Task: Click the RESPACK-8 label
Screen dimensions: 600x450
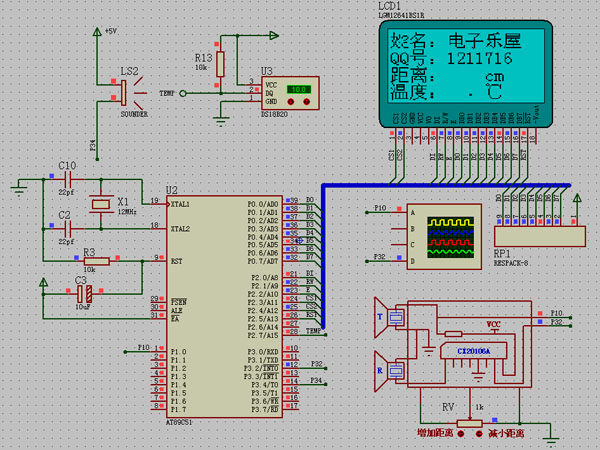Action: coord(511,263)
